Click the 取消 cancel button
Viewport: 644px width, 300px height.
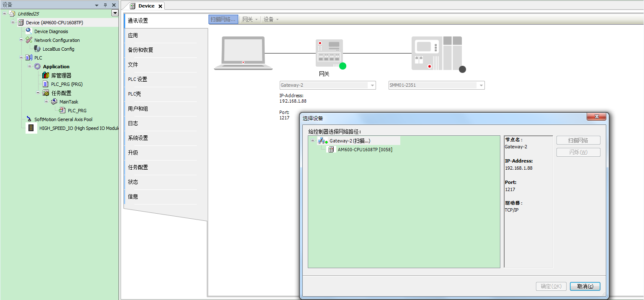point(585,287)
